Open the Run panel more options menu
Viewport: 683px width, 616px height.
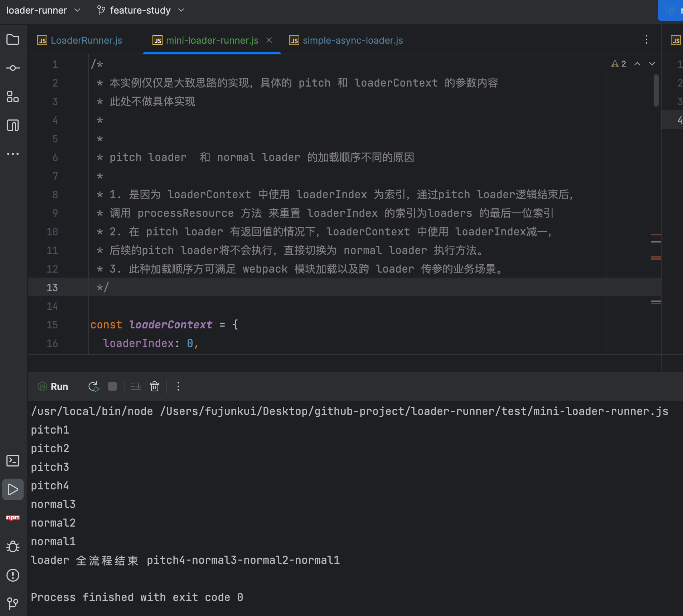coord(178,387)
